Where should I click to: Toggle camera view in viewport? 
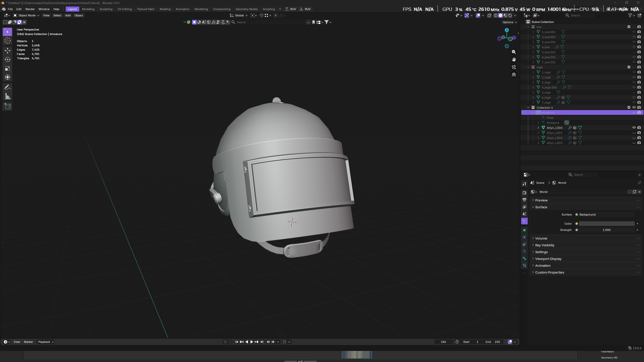coord(514,67)
